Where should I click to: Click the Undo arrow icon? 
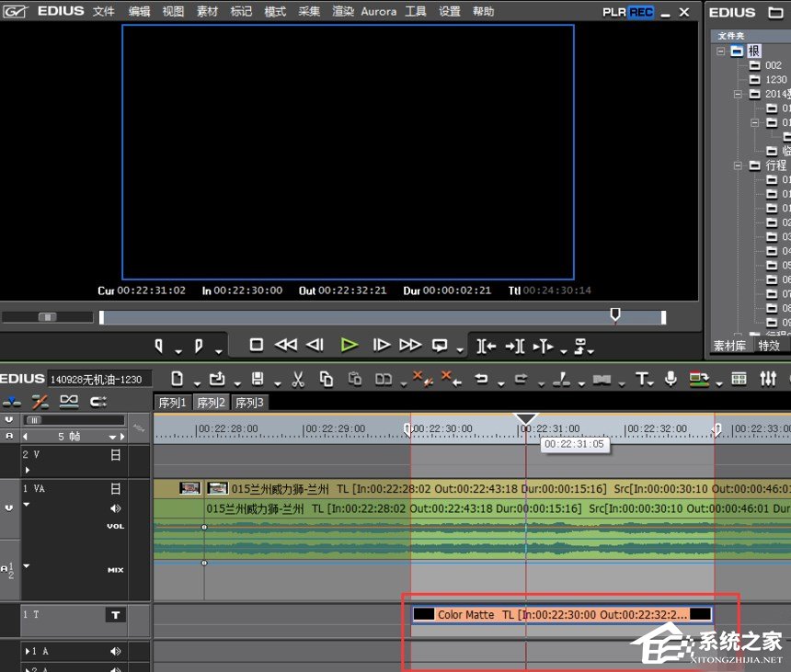click(x=480, y=379)
